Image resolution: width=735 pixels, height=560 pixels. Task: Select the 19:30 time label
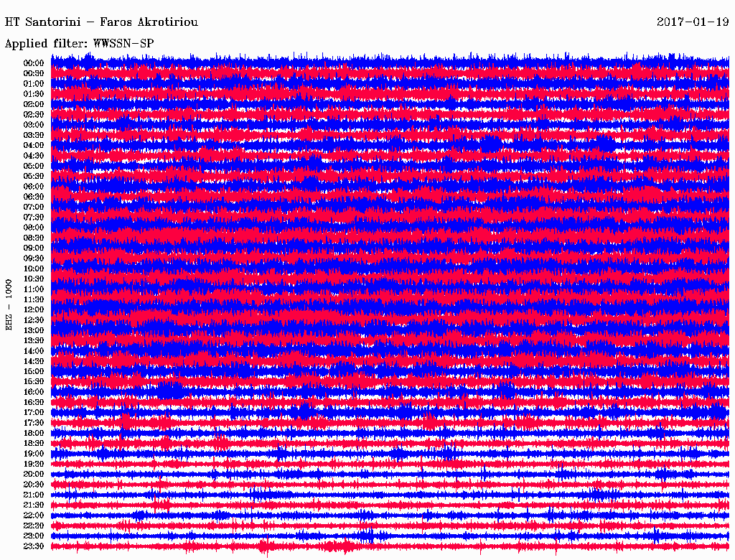pos(34,465)
